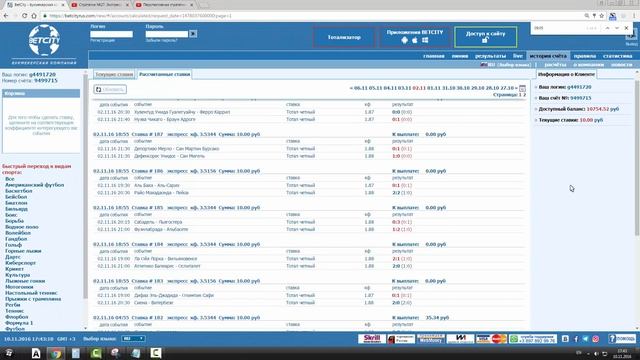
Task: Click the Обновить refresh button
Action: point(110,89)
